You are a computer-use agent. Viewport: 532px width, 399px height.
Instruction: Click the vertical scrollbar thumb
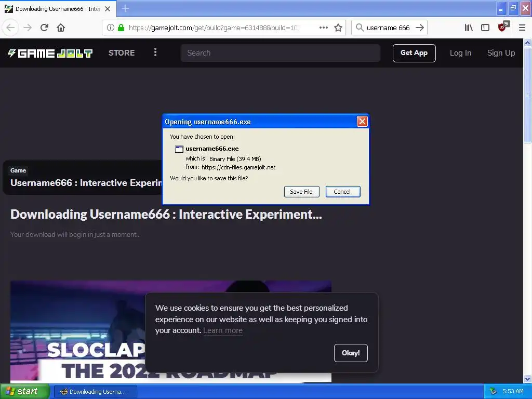[x=527, y=95]
